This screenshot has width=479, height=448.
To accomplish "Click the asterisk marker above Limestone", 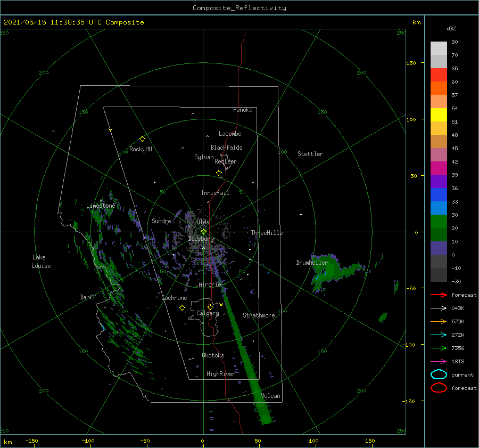I will tap(101, 201).
